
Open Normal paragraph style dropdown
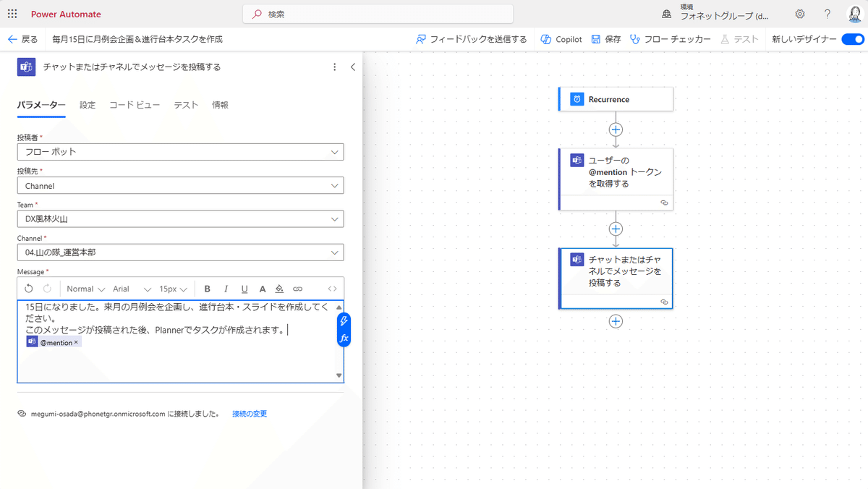pos(86,289)
